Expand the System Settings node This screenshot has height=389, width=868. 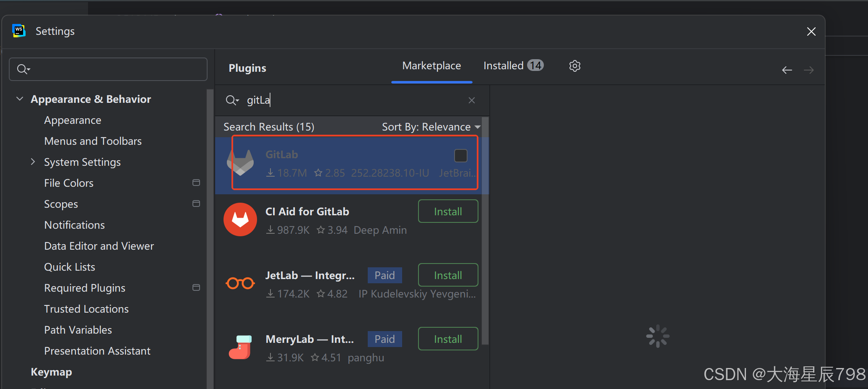tap(33, 162)
